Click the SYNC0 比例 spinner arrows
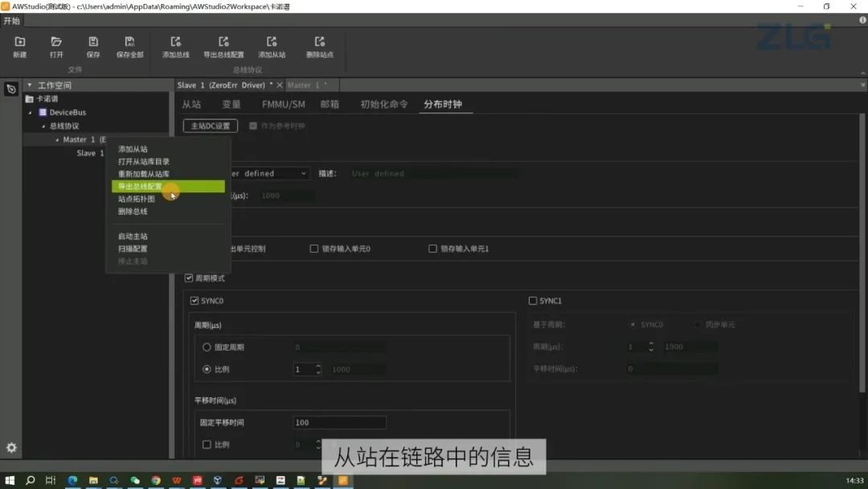This screenshot has width=868, height=489. (x=318, y=369)
